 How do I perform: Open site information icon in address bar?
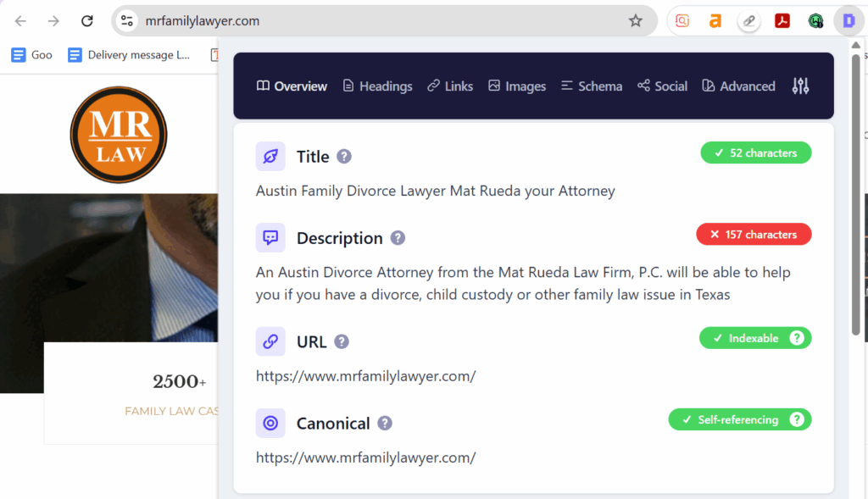click(127, 21)
